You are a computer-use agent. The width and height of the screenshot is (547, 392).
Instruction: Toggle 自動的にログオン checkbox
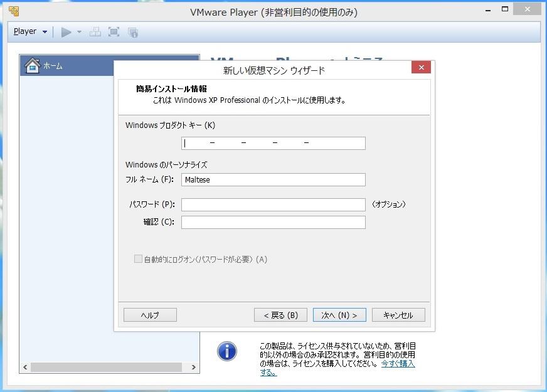pyautogui.click(x=138, y=259)
